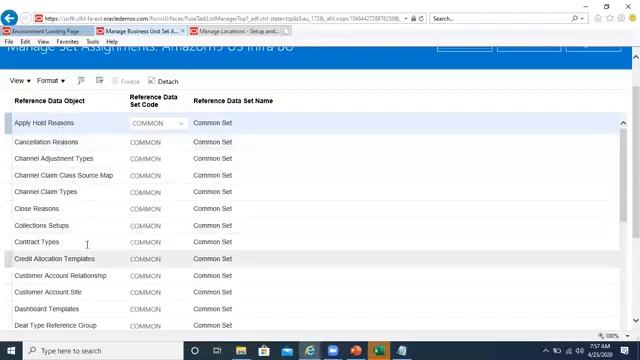The width and height of the screenshot is (640, 360).
Task: Select the Contract Types row
Action: [x=312, y=242]
